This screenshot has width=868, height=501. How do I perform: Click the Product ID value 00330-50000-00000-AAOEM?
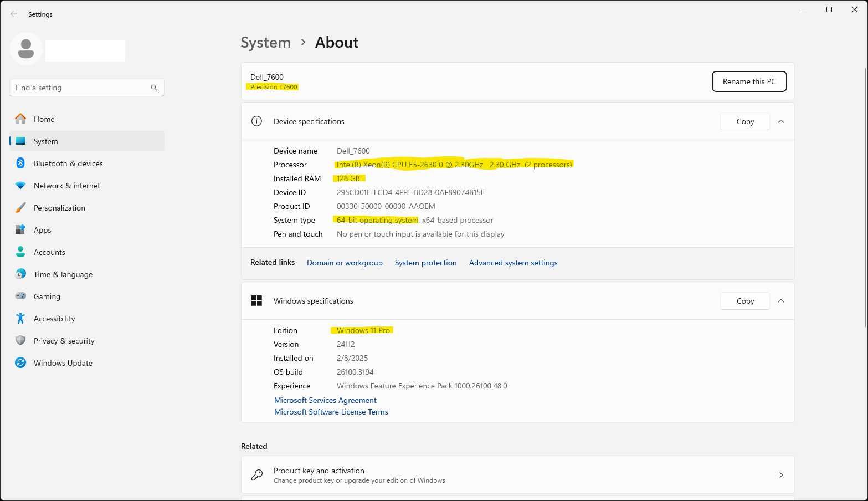[x=386, y=206]
